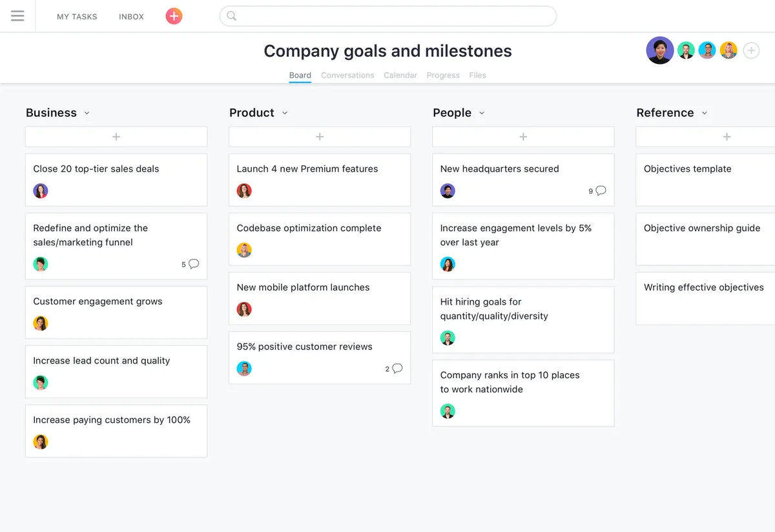This screenshot has height=532, width=775.
Task: Open the hamburger sidebar menu
Action: (x=17, y=16)
